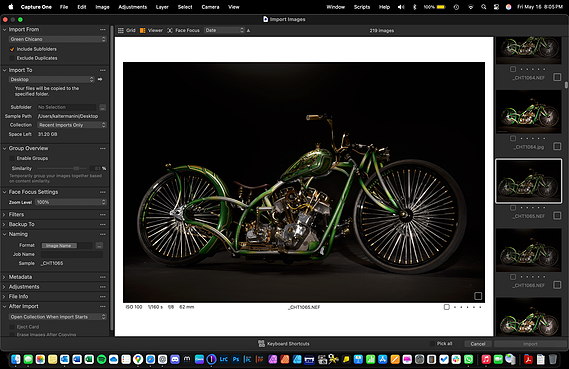
Task: Open Group Overview panel options menu
Action: point(103,148)
